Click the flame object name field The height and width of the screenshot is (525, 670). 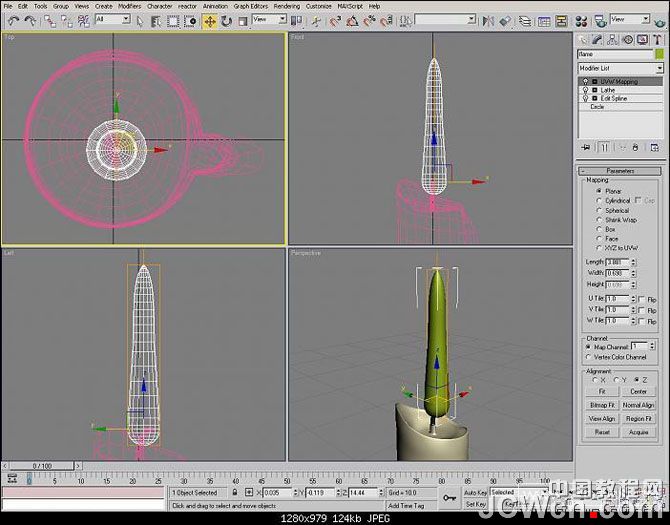(615, 54)
